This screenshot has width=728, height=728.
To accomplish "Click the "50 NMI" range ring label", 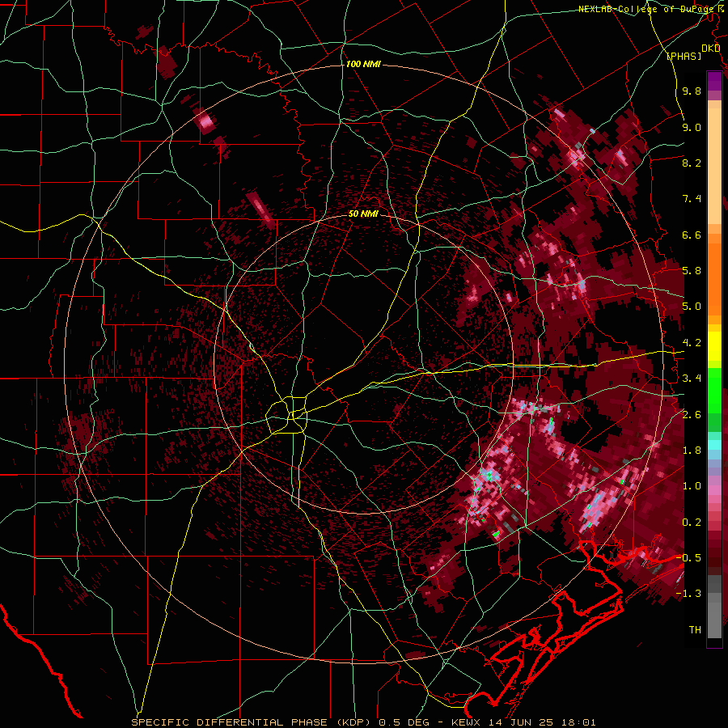I will (x=363, y=214).
